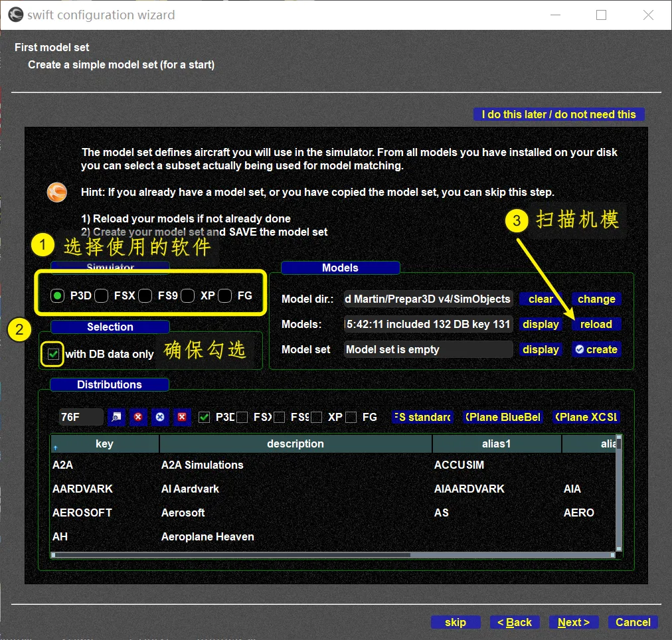Screen dimensions: 672x640
Task: Click the FS standard distribution button
Action: tap(422, 417)
